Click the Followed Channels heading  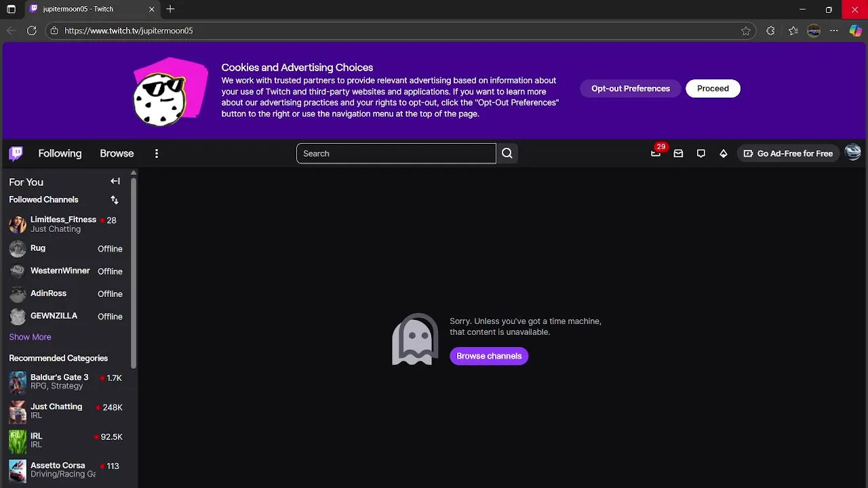pyautogui.click(x=43, y=199)
